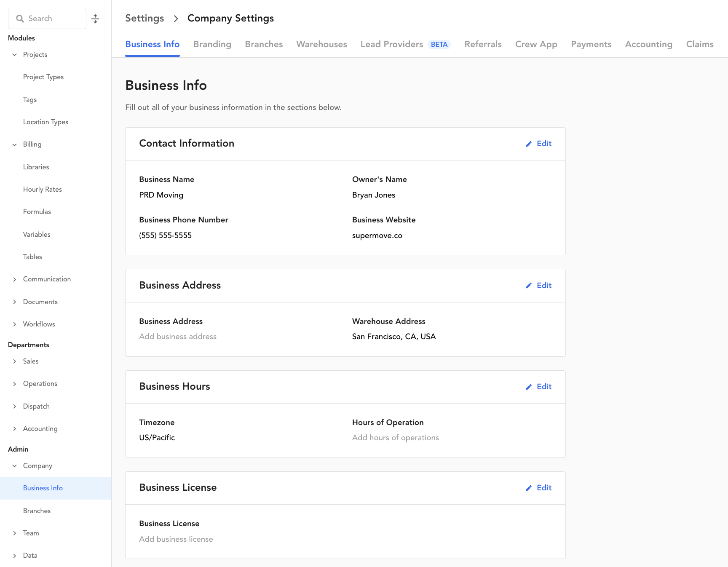The image size is (728, 567).
Task: Expand the Communication sidebar section
Action: [x=15, y=279]
